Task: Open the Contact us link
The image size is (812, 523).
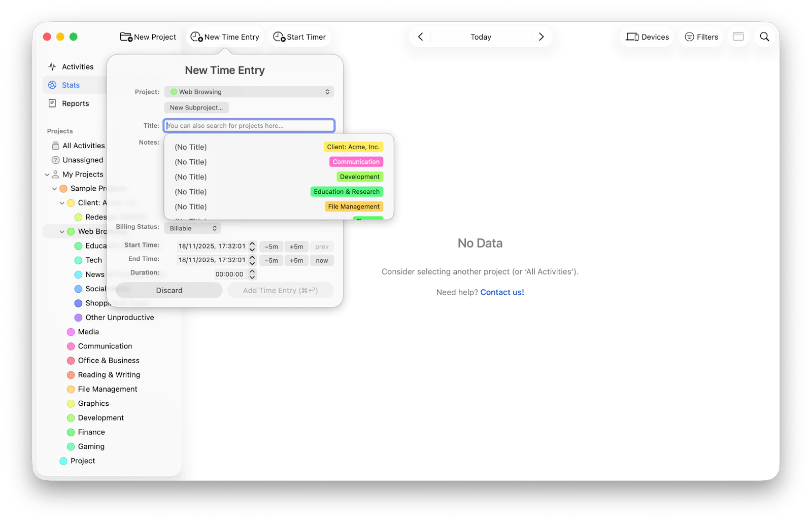Action: (501, 292)
